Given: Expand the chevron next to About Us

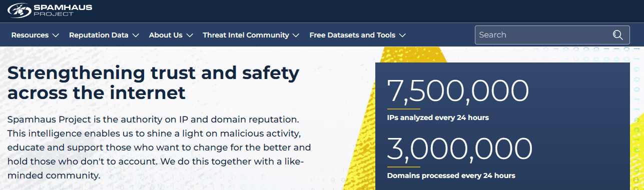Looking at the screenshot, I should [190, 35].
